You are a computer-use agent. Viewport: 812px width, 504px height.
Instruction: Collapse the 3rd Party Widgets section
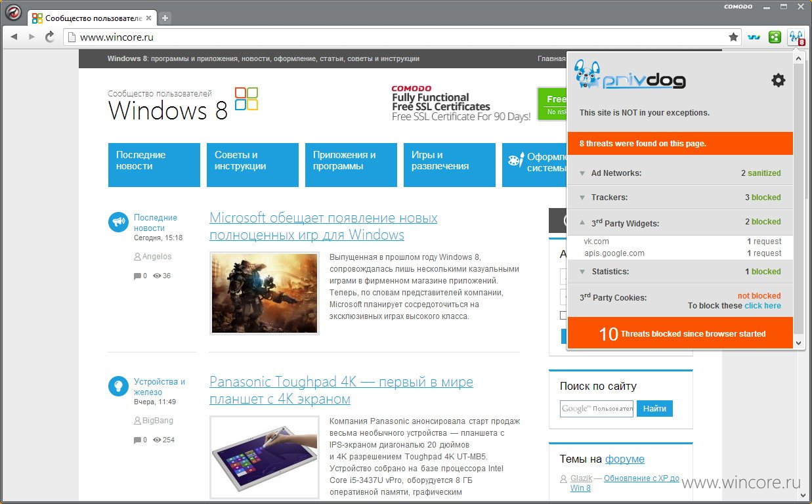[582, 222]
